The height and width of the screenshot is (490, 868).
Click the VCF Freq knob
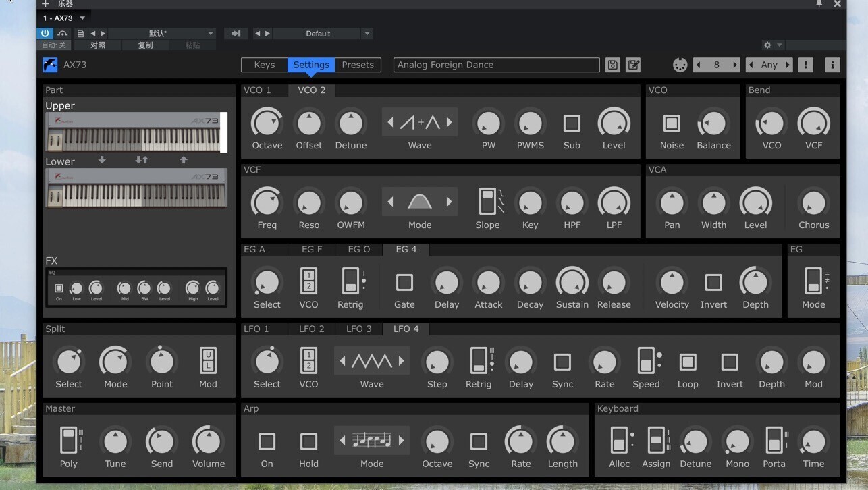[x=267, y=202]
